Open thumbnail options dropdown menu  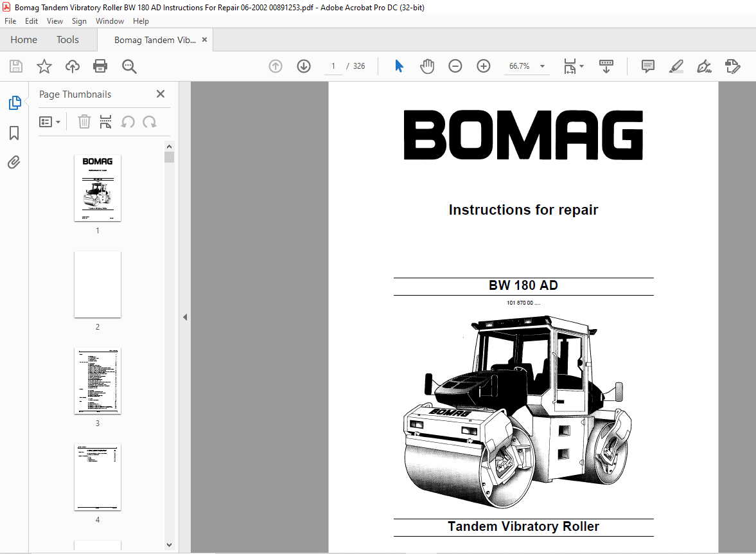point(49,121)
